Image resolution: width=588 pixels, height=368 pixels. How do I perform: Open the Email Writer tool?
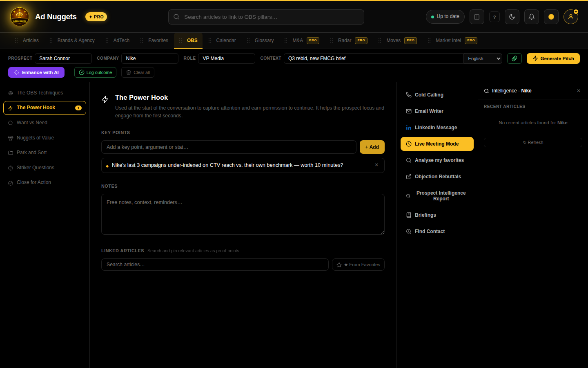437,111
